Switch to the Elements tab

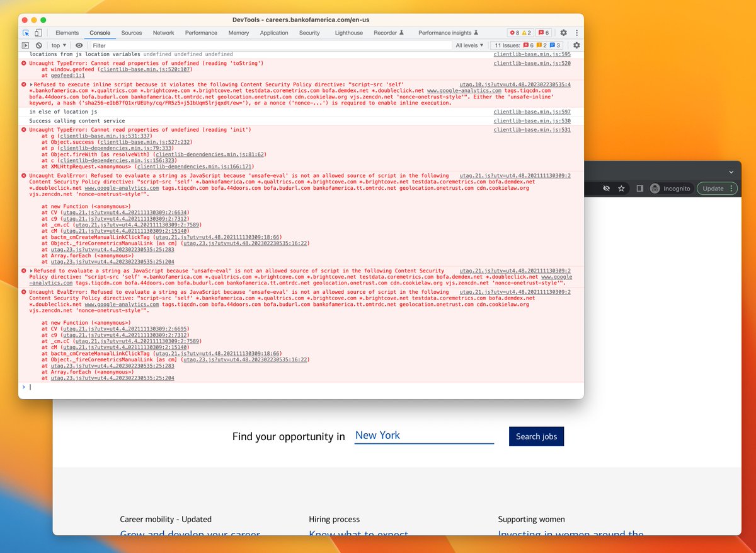pyautogui.click(x=67, y=33)
